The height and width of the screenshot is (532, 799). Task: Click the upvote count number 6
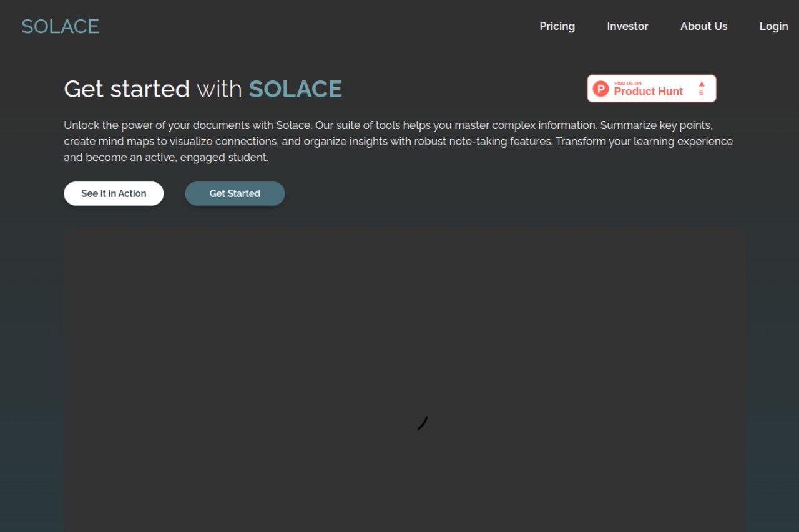[701, 93]
